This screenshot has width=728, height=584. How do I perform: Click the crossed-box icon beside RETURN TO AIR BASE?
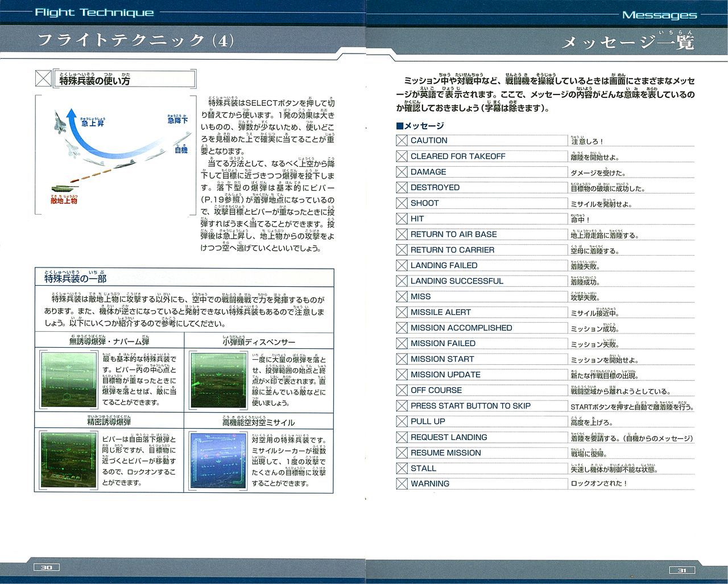click(x=402, y=234)
